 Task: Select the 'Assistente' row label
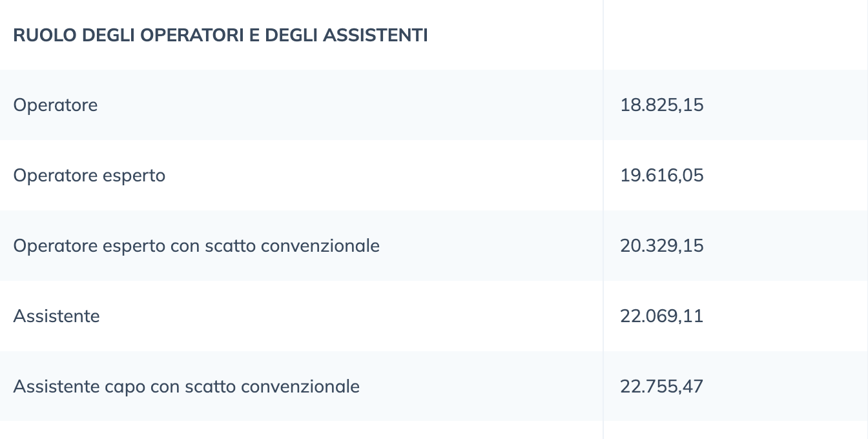(57, 316)
